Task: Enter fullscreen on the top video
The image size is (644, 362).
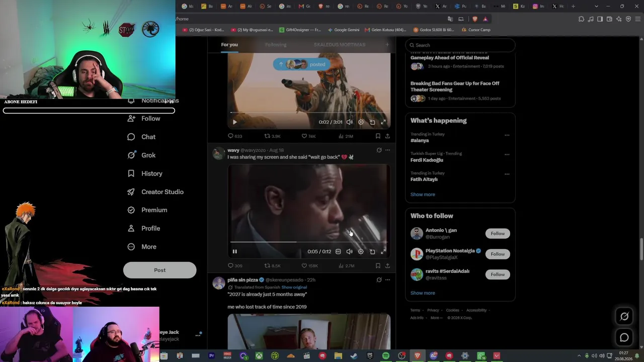Action: coord(383,122)
